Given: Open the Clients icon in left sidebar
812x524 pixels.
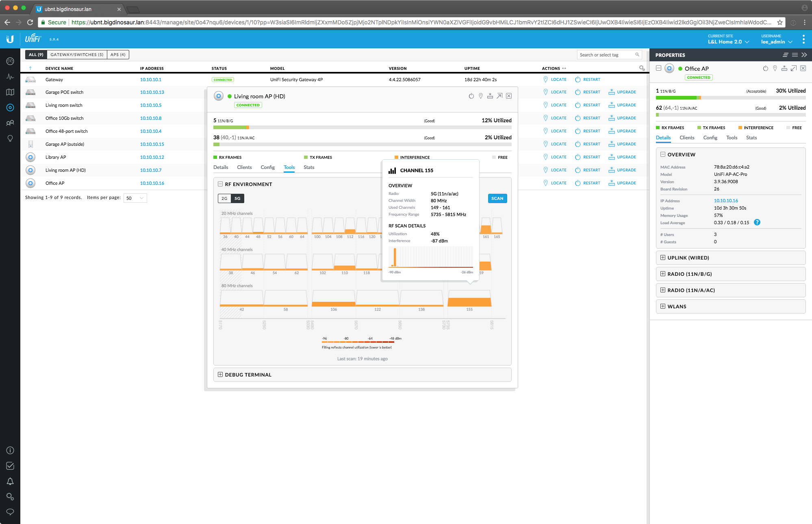Looking at the screenshot, I should coord(10,123).
